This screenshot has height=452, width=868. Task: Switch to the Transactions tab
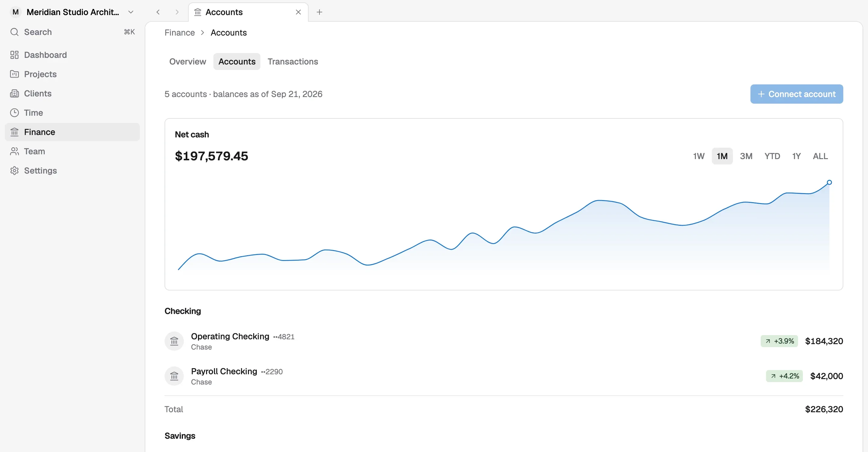click(292, 62)
